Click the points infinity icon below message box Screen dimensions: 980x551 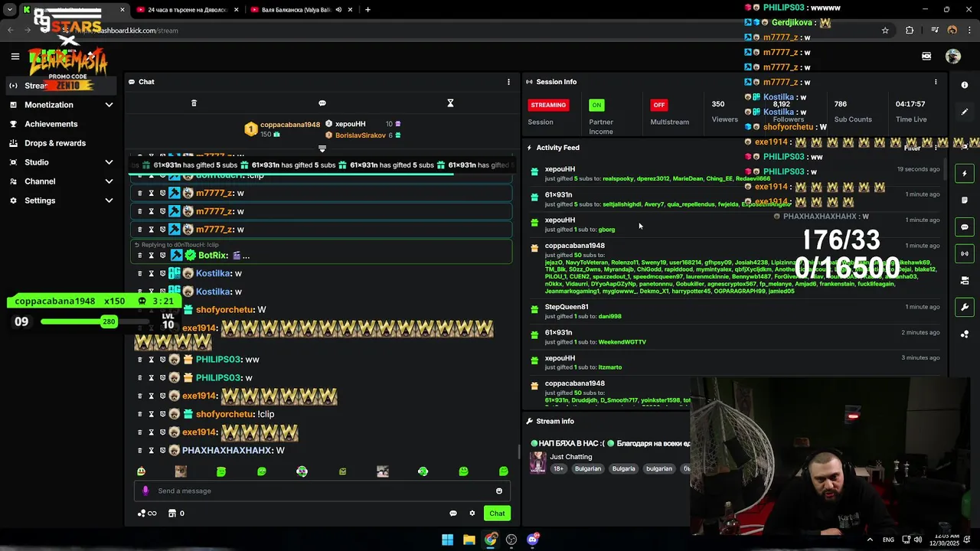point(146,514)
